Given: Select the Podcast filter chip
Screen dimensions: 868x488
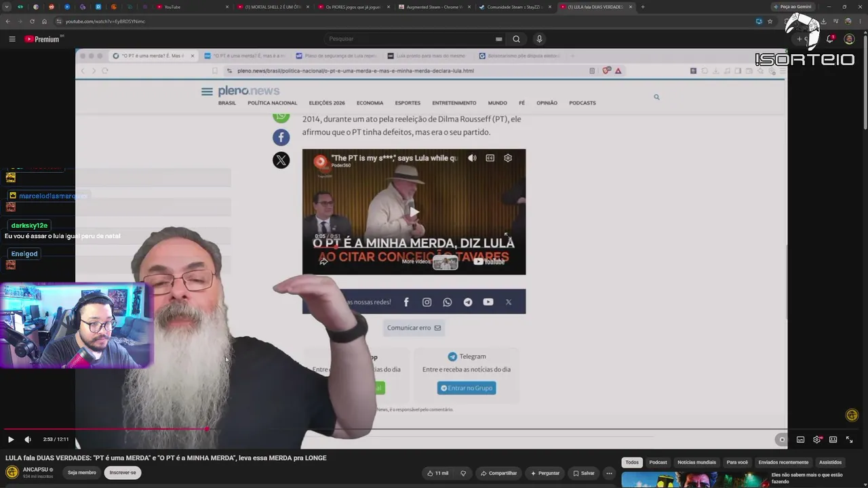Looking at the screenshot, I should (x=658, y=462).
